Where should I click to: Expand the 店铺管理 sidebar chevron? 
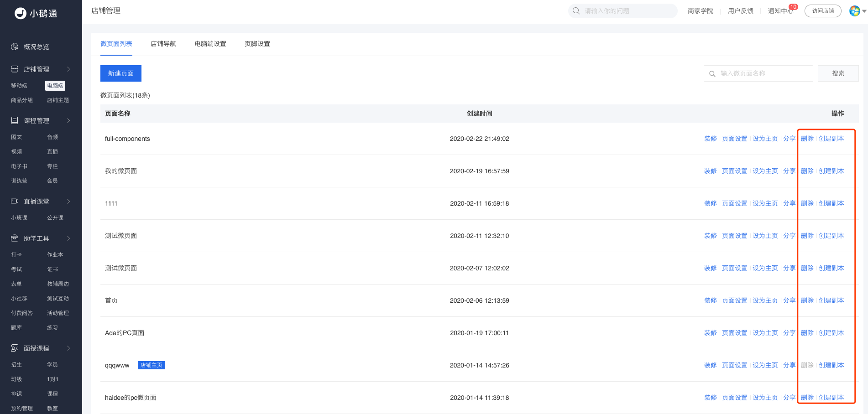coord(68,69)
